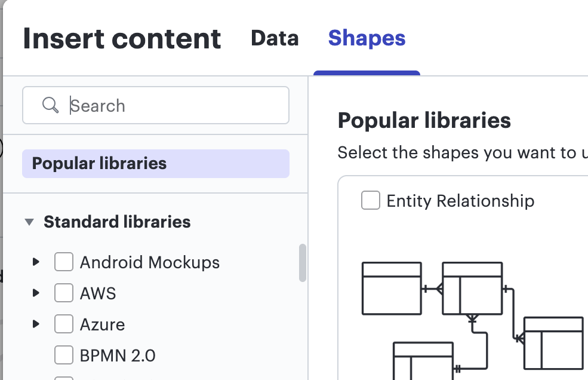
Task: Expand the Android Mockups tree arrow
Action: tap(36, 262)
